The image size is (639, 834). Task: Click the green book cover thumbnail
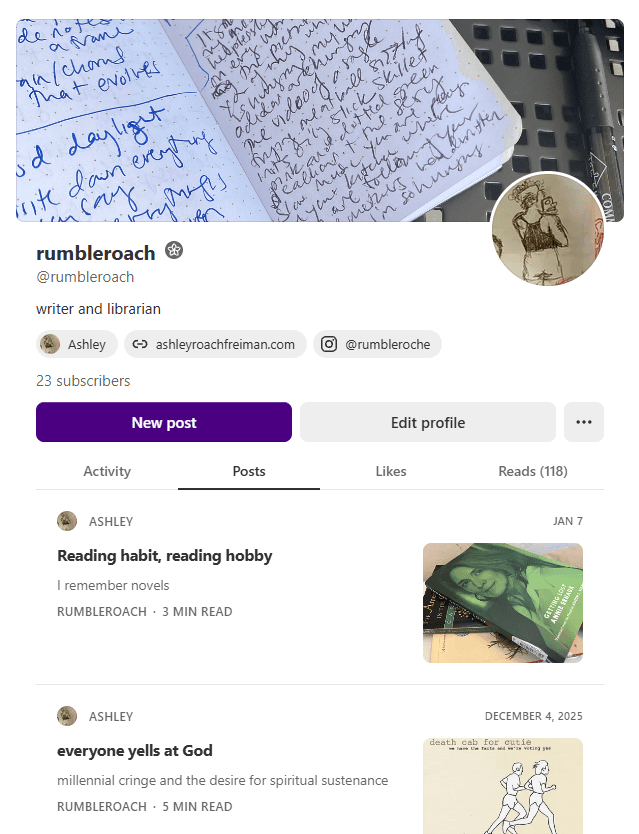(503, 603)
